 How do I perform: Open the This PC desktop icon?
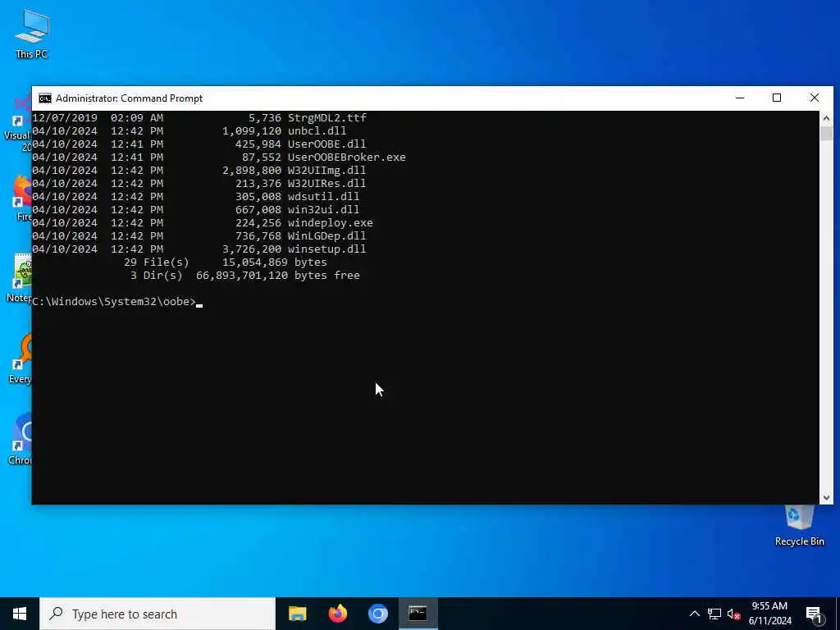click(x=32, y=33)
